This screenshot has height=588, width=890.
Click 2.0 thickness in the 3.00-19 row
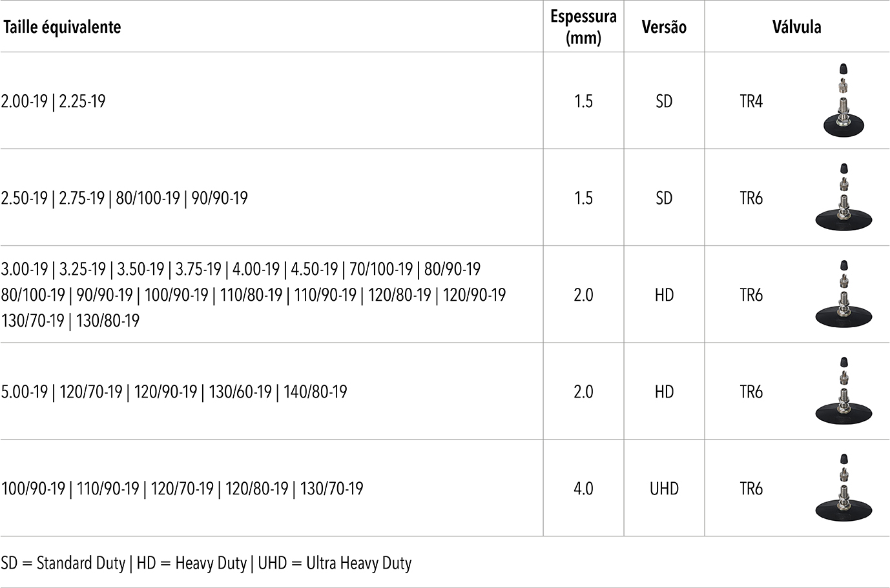pos(583,295)
